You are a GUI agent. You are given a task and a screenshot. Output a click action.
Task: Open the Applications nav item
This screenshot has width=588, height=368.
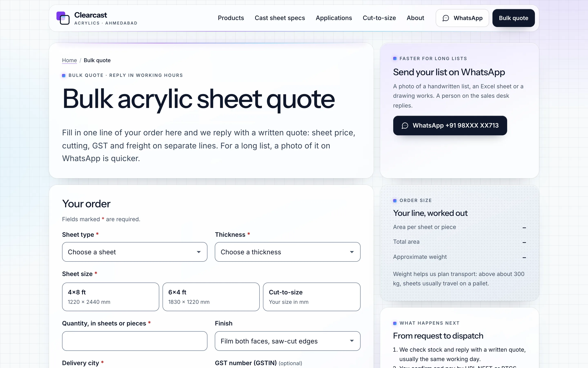334,18
